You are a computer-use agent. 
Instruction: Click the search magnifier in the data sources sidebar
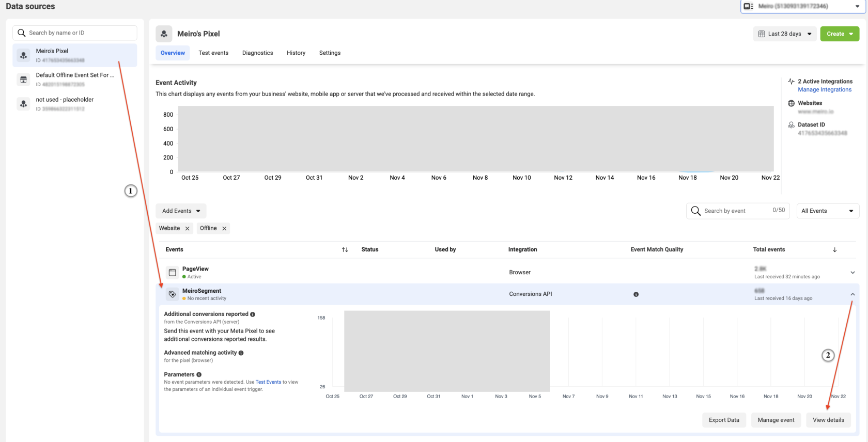(x=22, y=33)
